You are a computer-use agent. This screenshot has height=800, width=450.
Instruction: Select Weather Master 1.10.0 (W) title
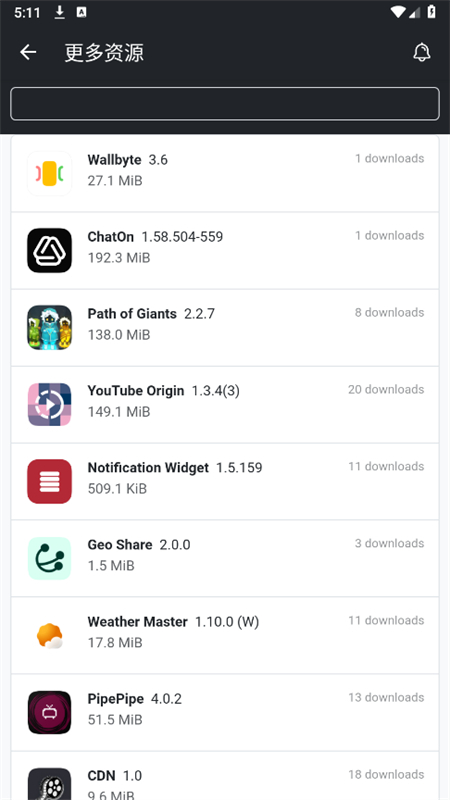click(x=173, y=621)
